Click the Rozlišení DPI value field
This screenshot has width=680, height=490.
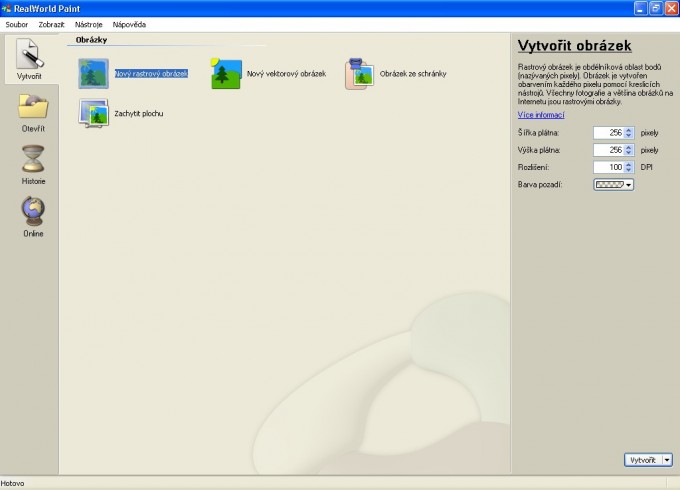(x=609, y=167)
